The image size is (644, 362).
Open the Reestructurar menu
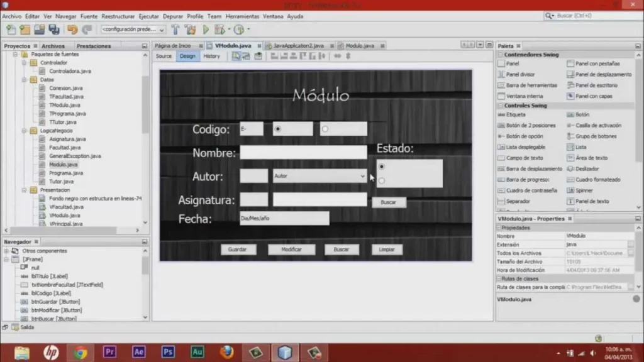tap(118, 16)
